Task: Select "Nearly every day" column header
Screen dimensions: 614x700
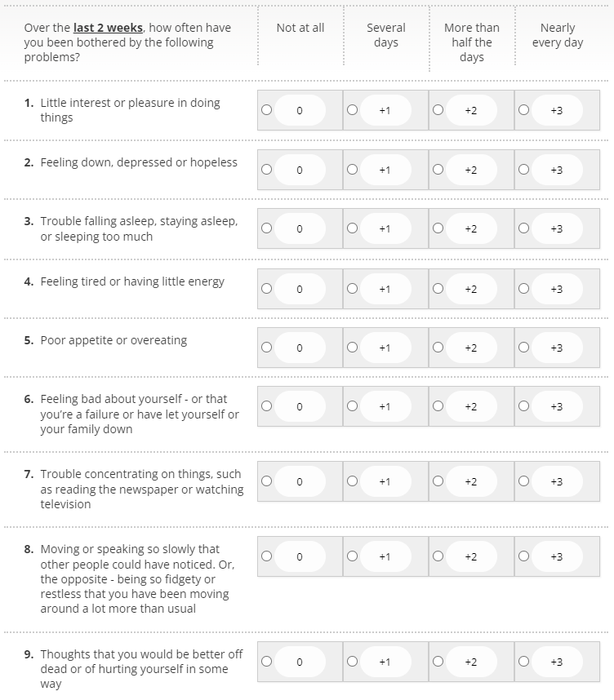Action: click(x=558, y=34)
